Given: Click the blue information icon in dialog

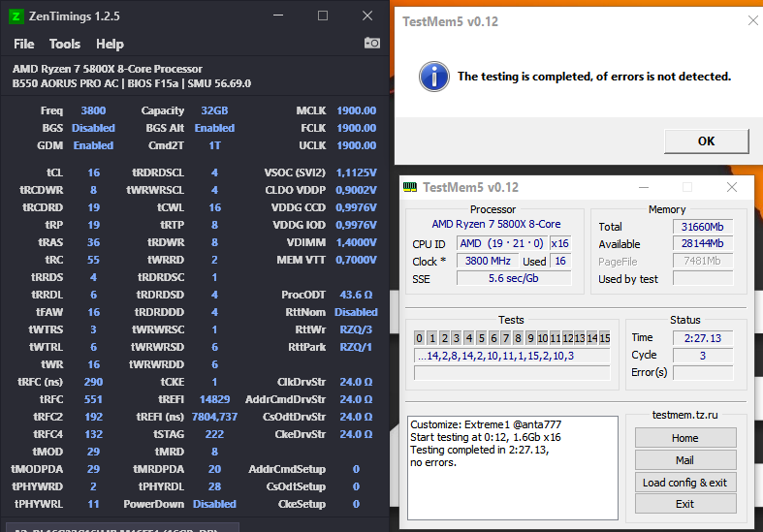Looking at the screenshot, I should click(434, 77).
